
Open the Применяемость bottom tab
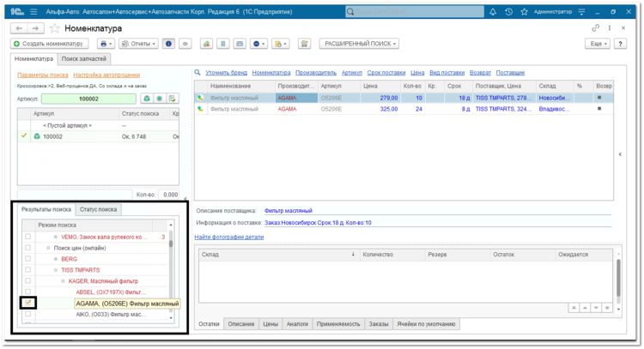pos(338,324)
